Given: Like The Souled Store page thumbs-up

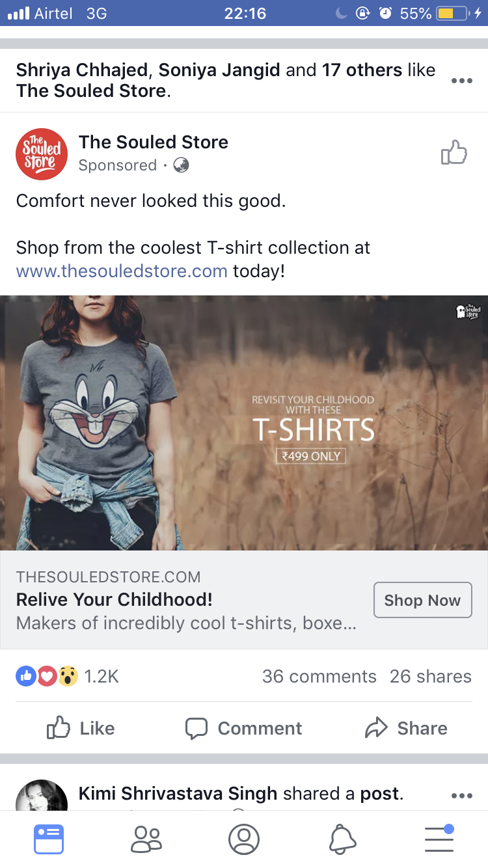Looking at the screenshot, I should coord(454,154).
